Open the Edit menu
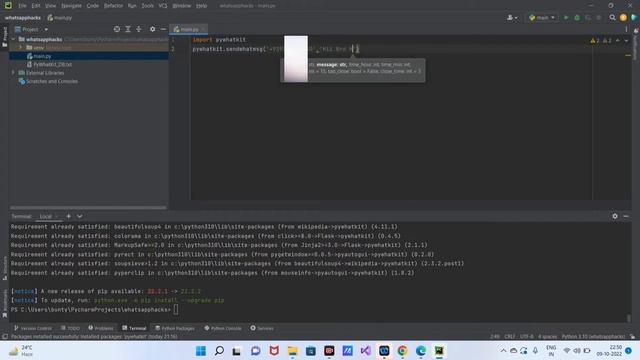 (x=36, y=6)
